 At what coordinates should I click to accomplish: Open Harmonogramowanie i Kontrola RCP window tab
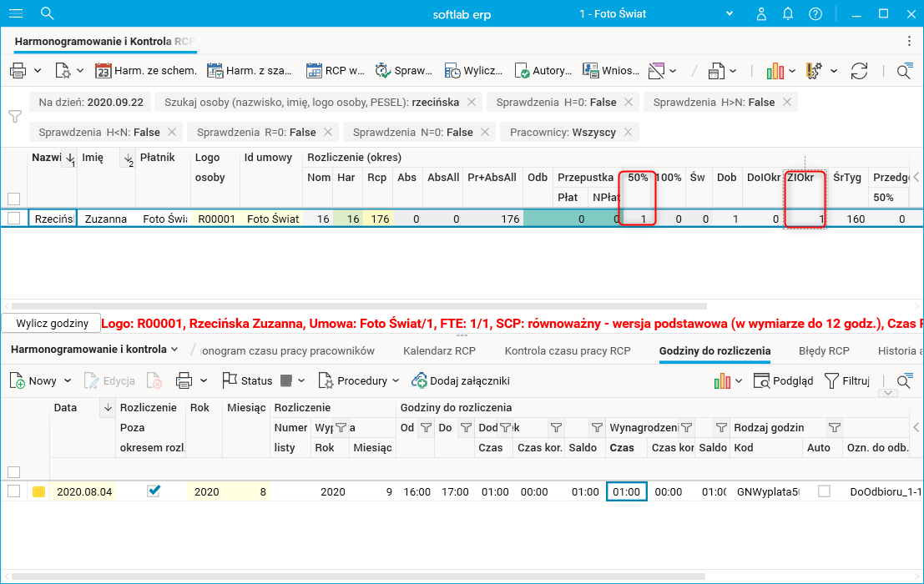[x=104, y=41]
